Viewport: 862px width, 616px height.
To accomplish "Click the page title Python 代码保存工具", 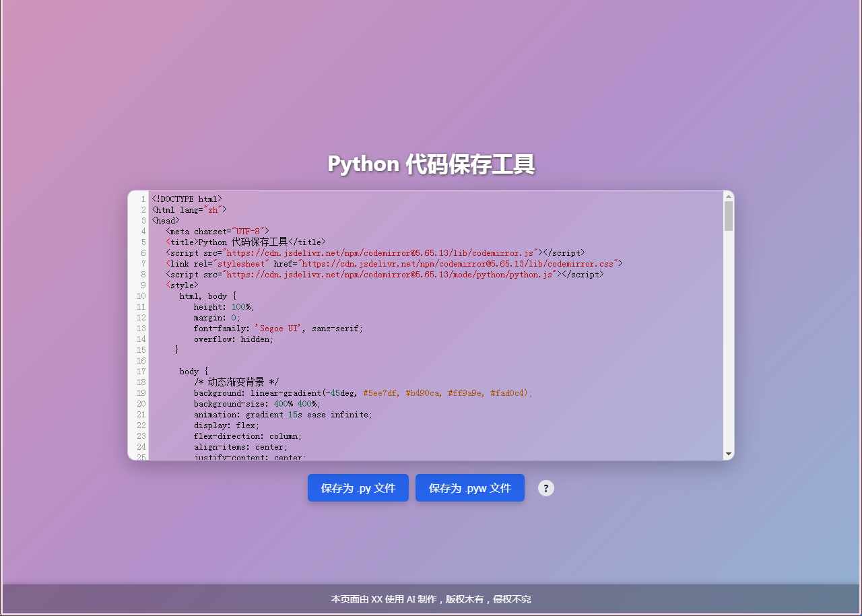I will (431, 164).
